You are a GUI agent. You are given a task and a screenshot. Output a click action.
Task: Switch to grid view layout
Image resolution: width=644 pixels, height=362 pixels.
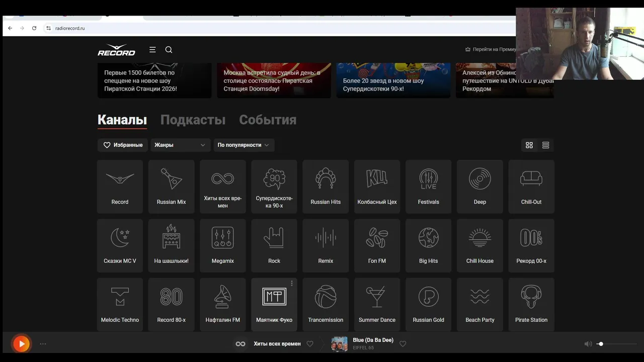(529, 145)
